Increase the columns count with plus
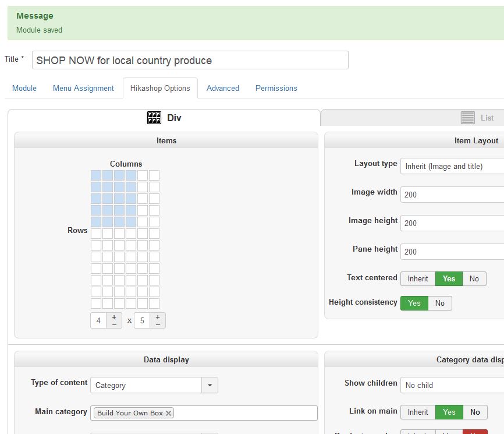This screenshot has height=434, width=504. pos(114,317)
